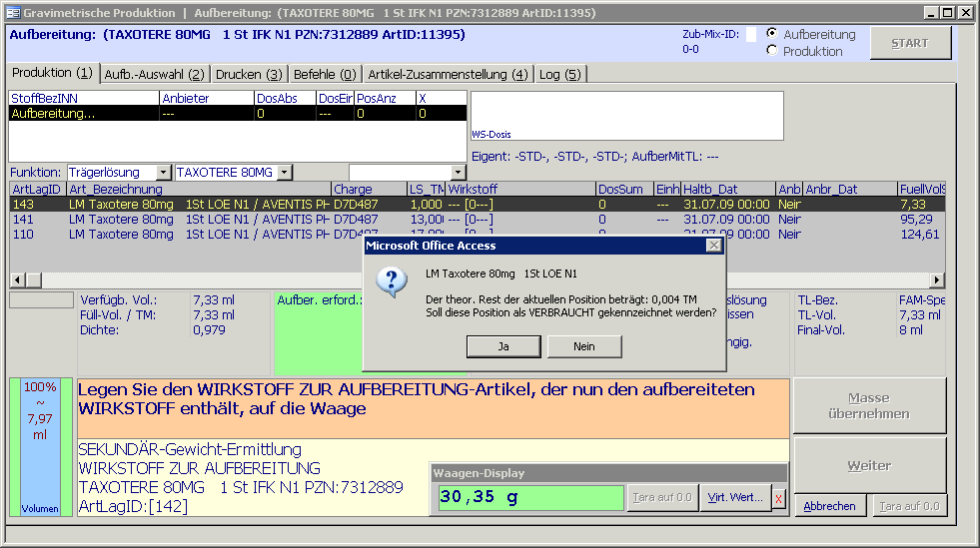Click the red X next to Virt. Wert
980x548 pixels.
779,498
